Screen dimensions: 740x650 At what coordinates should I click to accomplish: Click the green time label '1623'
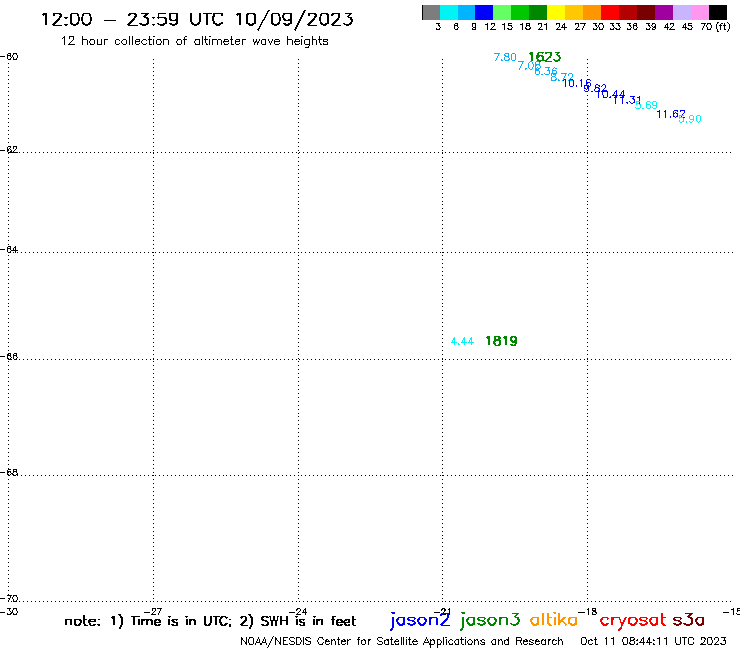point(545,57)
